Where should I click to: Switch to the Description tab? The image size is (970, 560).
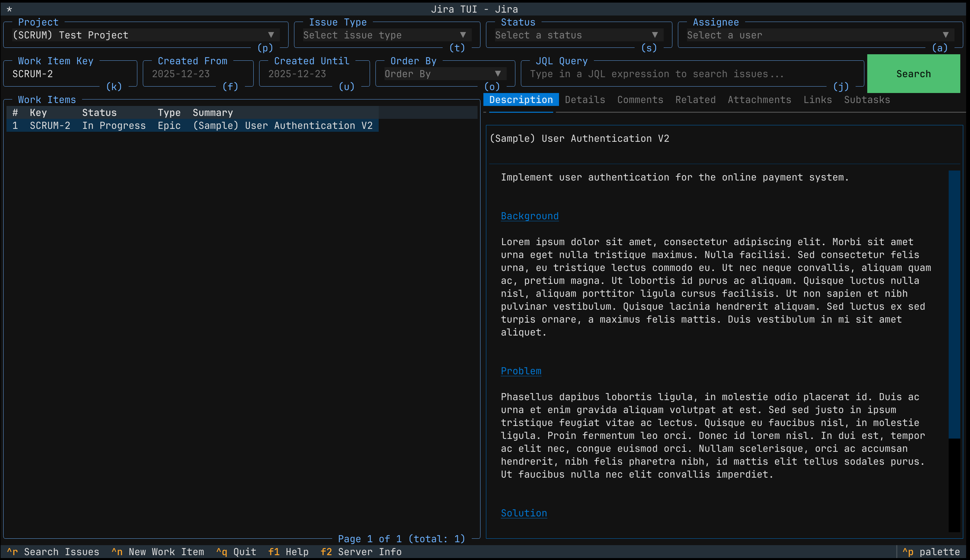pyautogui.click(x=521, y=99)
